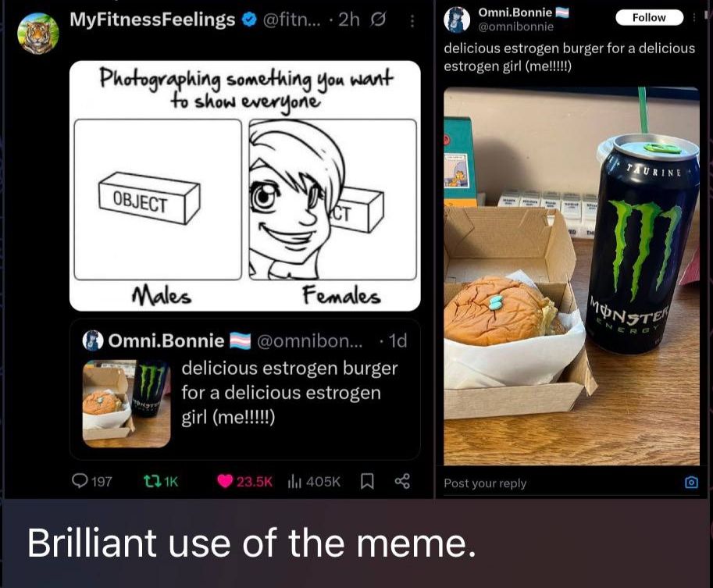Follow Omni.Bonnie with the Follow button
The width and height of the screenshot is (713, 588).
pyautogui.click(x=649, y=17)
